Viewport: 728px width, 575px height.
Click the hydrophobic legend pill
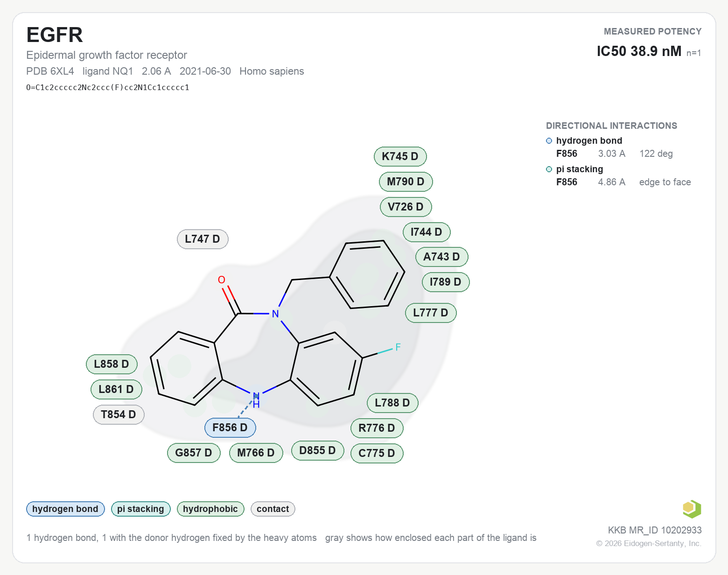[210, 509]
